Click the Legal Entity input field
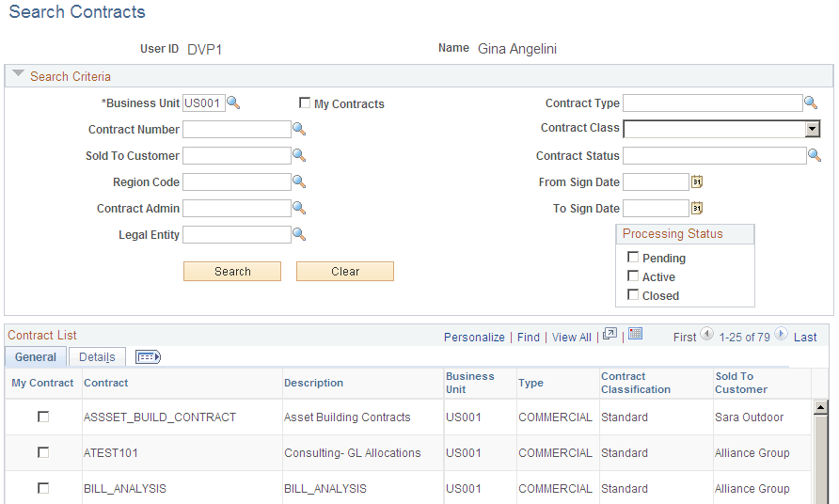The height and width of the screenshot is (504, 839). click(237, 234)
